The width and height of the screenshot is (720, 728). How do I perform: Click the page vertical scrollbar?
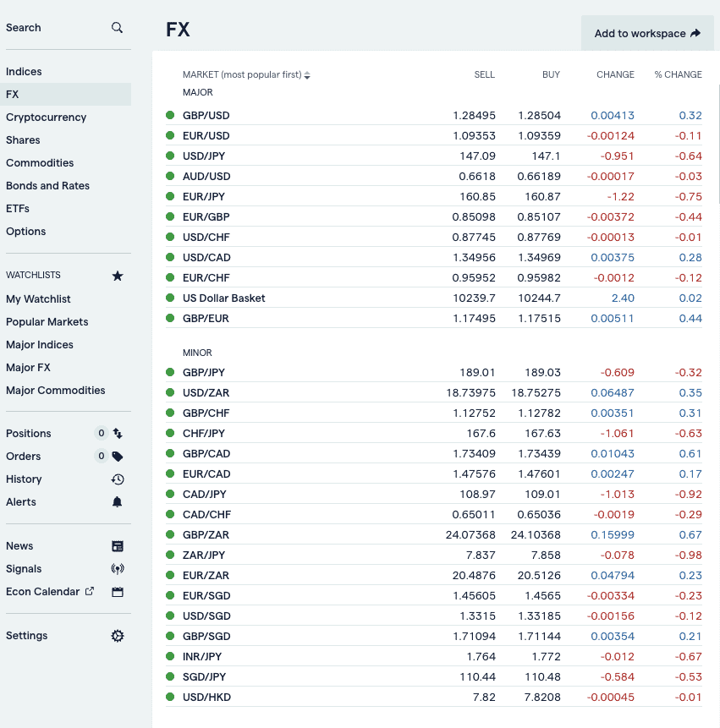click(718, 144)
